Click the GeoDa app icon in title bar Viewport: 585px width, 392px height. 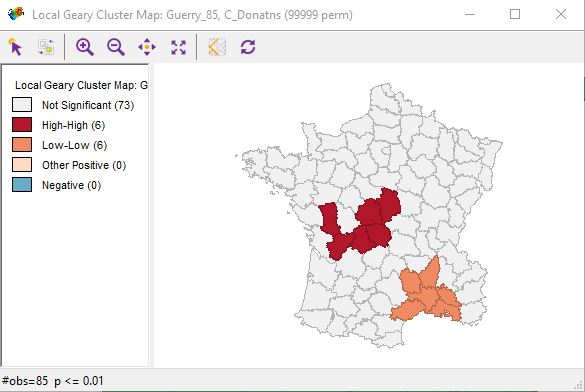pyautogui.click(x=16, y=14)
